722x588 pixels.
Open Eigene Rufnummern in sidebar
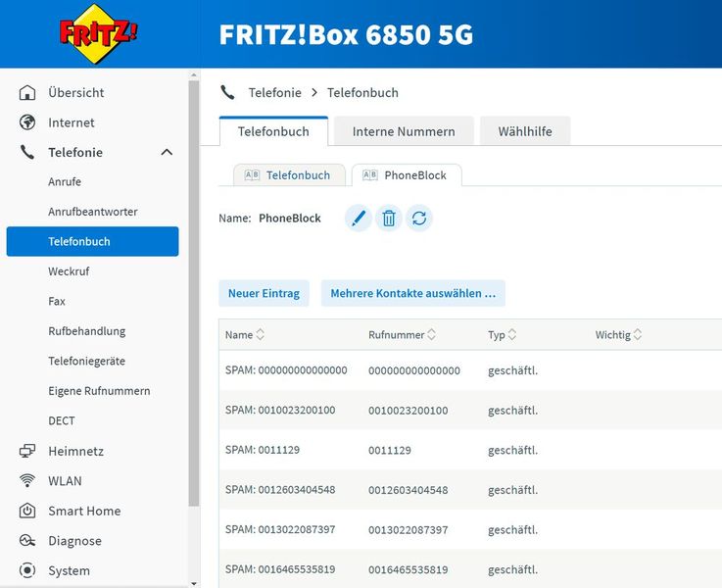(99, 391)
